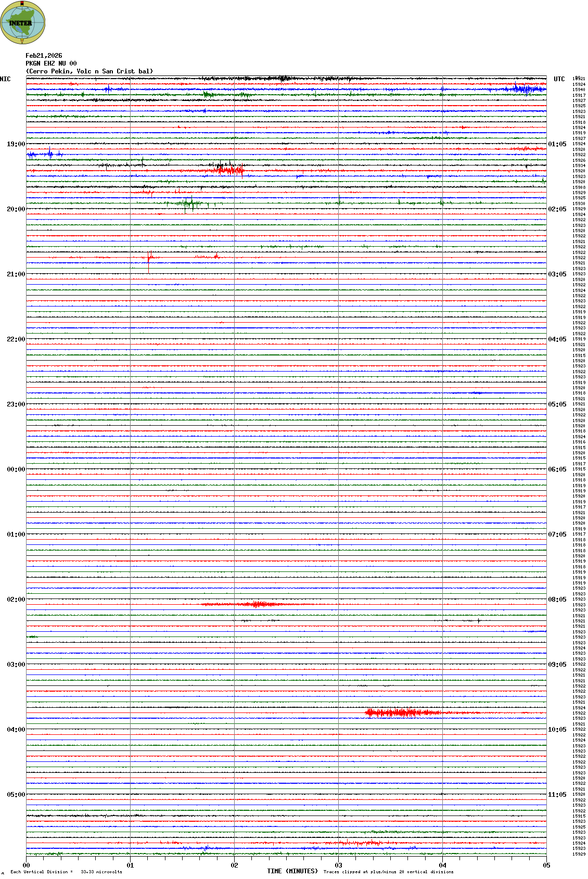Click the NIC local time header
Viewport: 588px width, 879px height.
5,79
